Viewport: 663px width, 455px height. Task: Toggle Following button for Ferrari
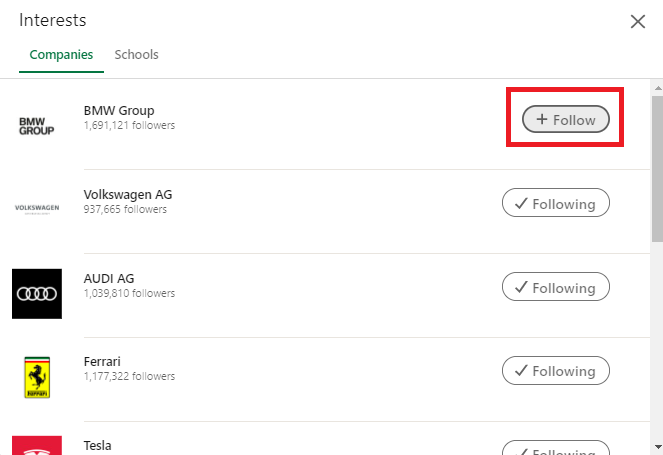click(x=556, y=370)
